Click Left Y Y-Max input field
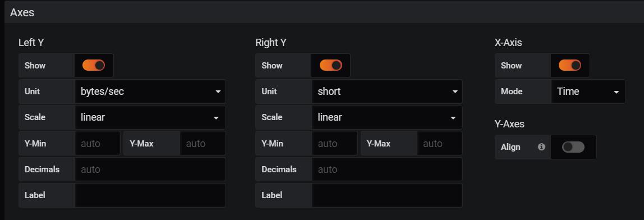Image resolution: width=644 pixels, height=220 pixels. pyautogui.click(x=203, y=144)
